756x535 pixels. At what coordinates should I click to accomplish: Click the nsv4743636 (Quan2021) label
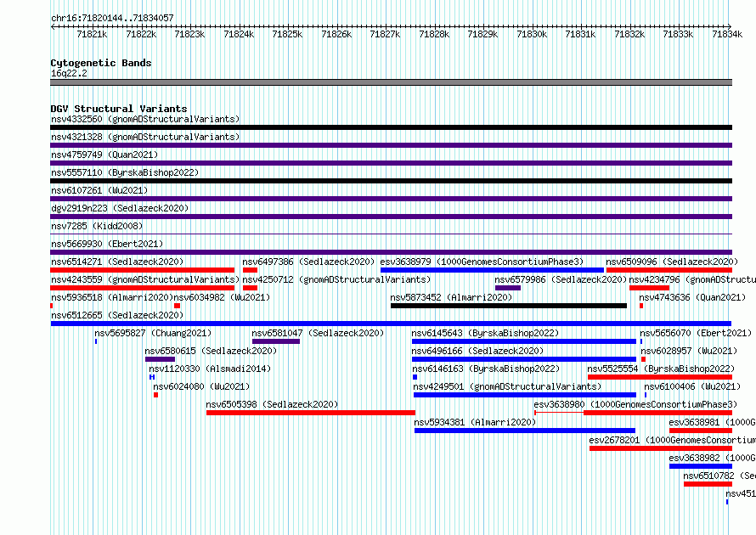692,297
